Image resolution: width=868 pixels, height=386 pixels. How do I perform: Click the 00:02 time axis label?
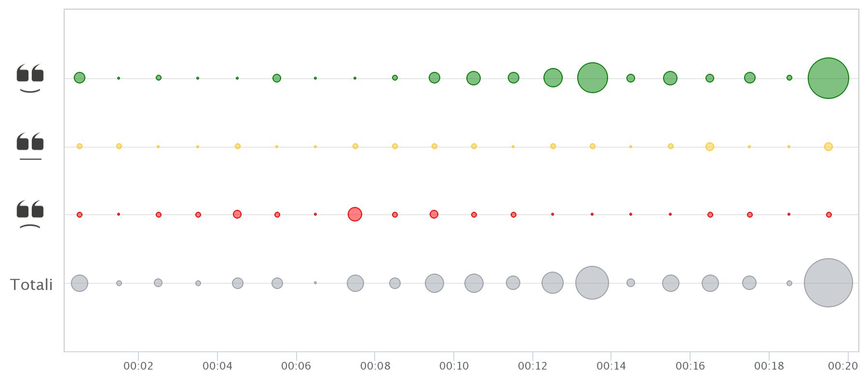(x=138, y=366)
